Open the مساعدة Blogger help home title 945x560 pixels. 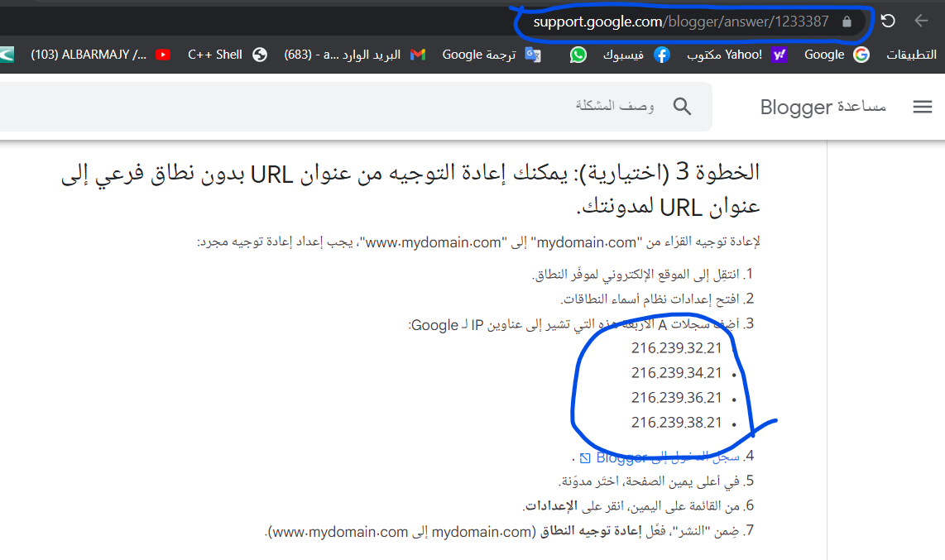coord(823,108)
